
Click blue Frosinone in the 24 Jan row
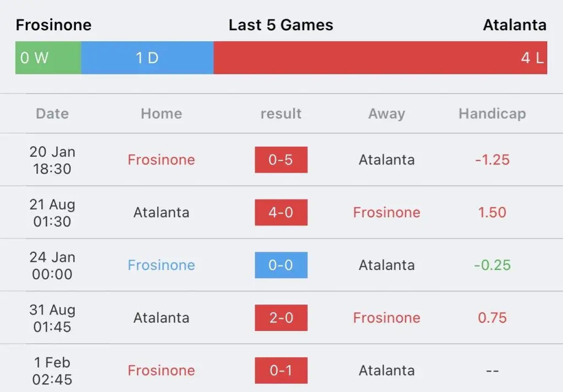click(x=161, y=265)
